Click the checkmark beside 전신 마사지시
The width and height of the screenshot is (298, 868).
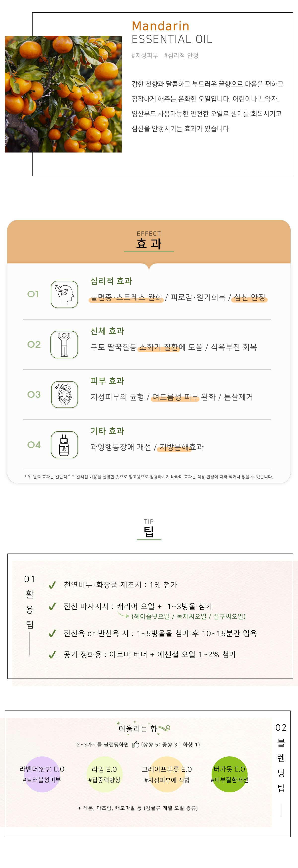click(52, 606)
